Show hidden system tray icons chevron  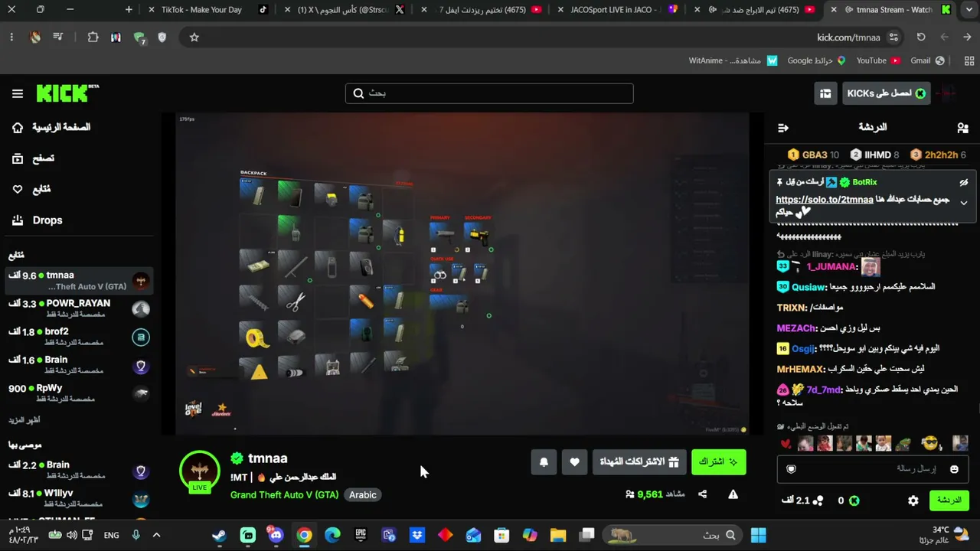pyautogui.click(x=156, y=536)
